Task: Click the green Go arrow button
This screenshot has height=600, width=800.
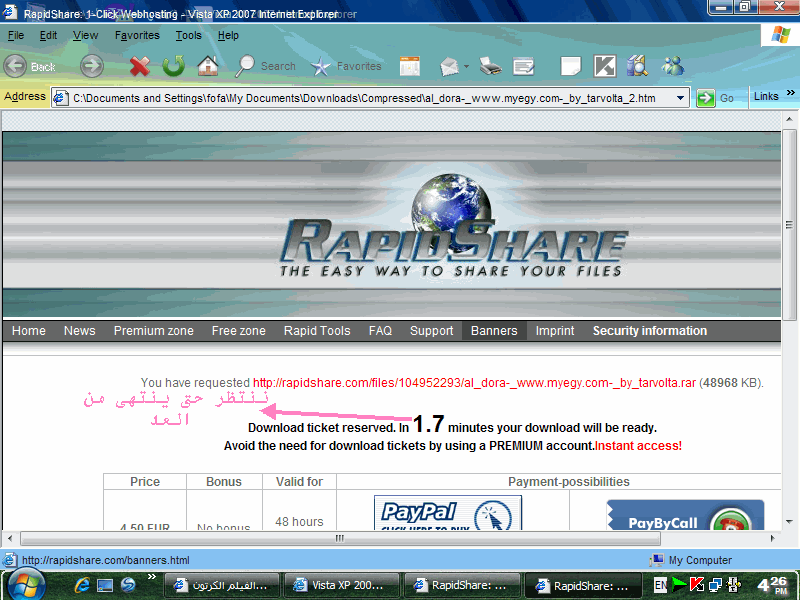Action: pos(706,97)
